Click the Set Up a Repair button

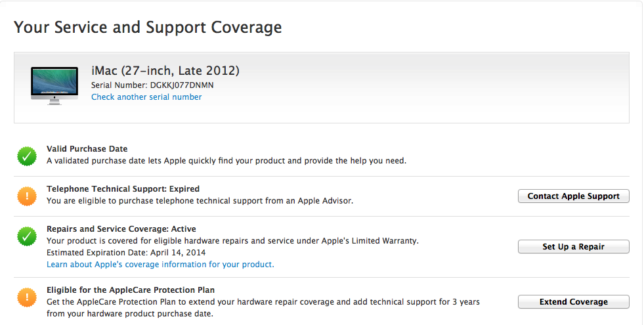point(573,246)
